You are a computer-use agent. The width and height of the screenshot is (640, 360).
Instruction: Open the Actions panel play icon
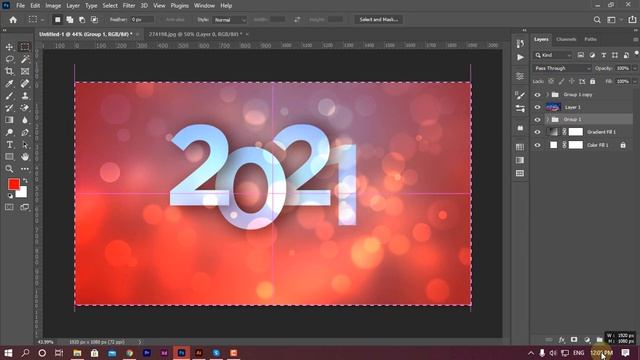click(x=520, y=58)
